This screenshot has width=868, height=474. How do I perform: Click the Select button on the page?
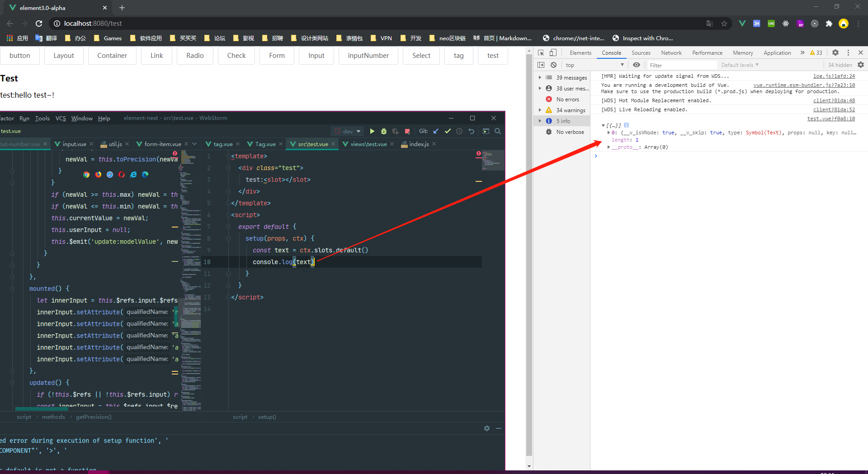point(421,55)
